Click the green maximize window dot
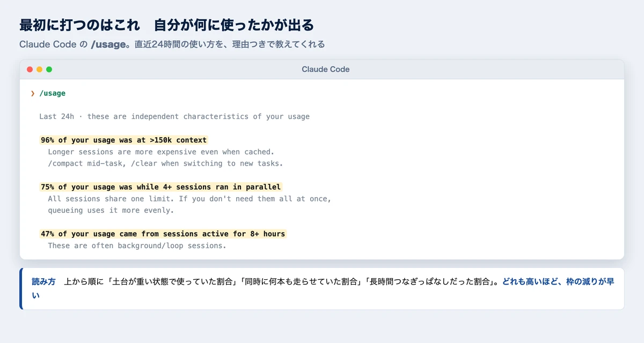 pos(49,69)
